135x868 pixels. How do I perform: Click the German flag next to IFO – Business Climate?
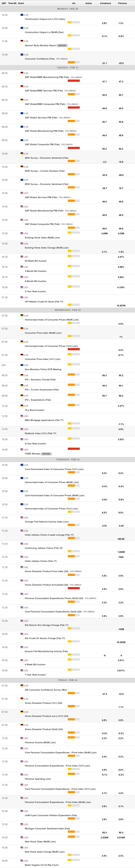pyautogui.click(x=22, y=375)
